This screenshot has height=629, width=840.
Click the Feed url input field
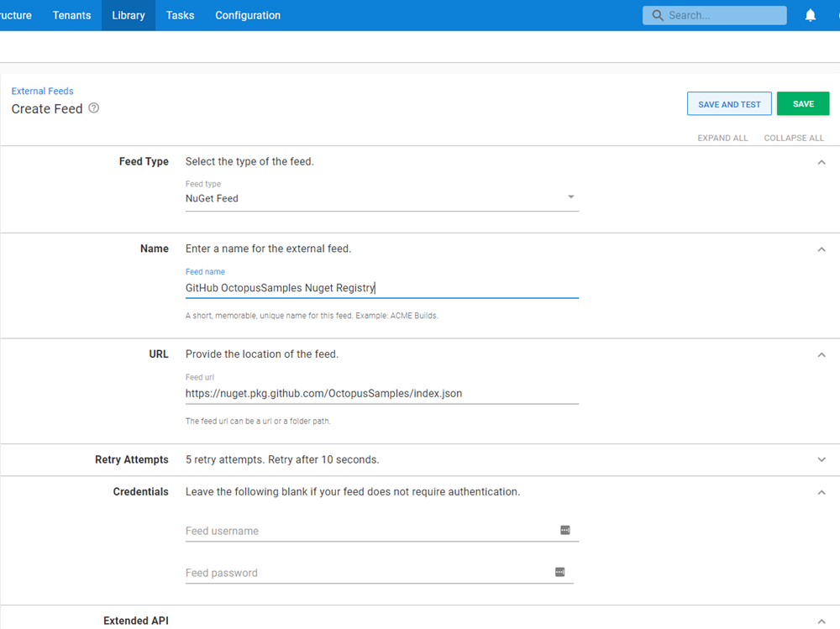(378, 393)
